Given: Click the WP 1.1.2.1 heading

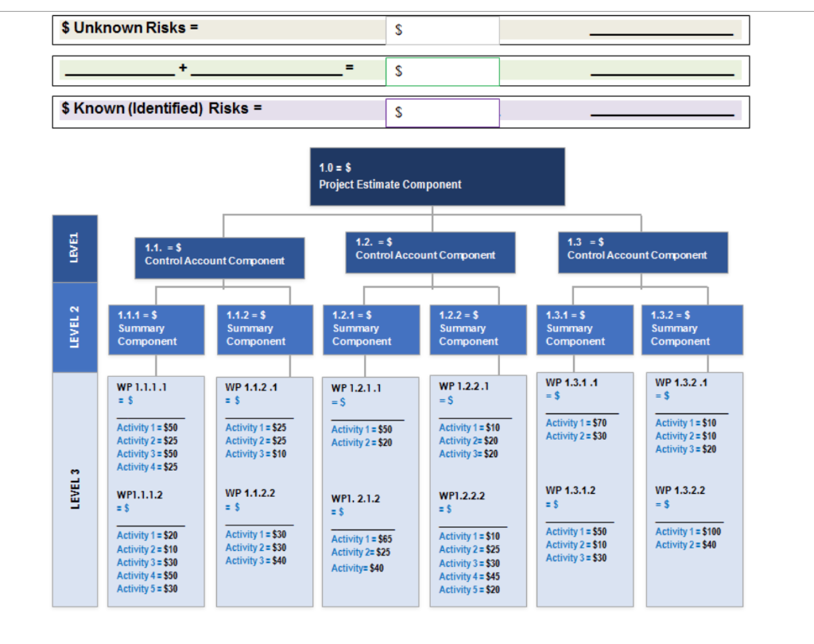Looking at the screenshot, I should click(251, 387).
